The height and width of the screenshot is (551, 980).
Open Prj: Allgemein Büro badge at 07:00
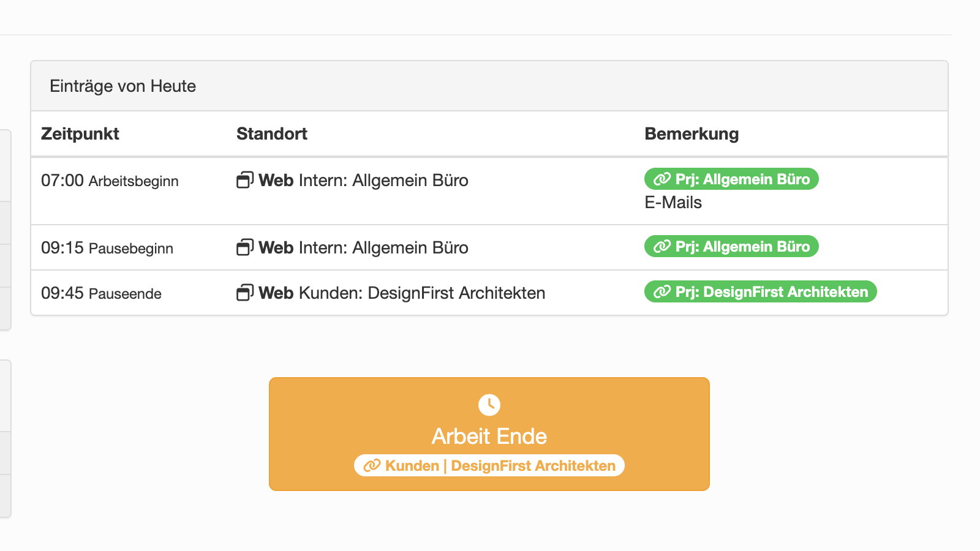pyautogui.click(x=731, y=179)
